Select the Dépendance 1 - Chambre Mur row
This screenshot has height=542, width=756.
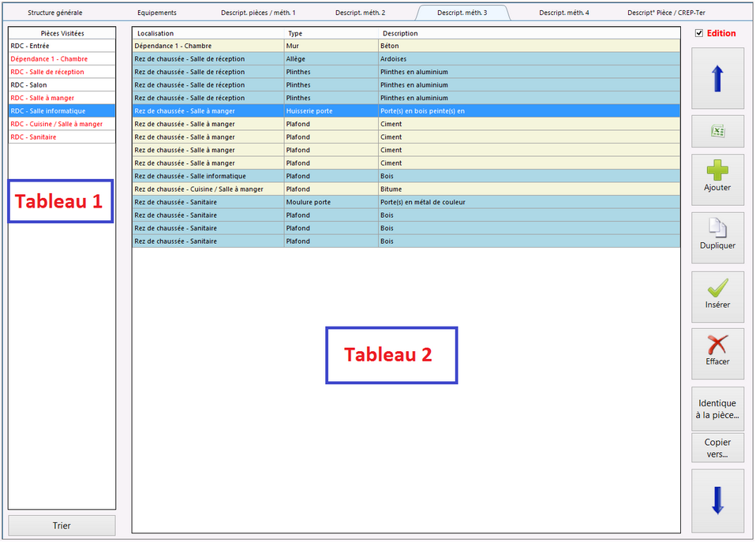point(406,46)
